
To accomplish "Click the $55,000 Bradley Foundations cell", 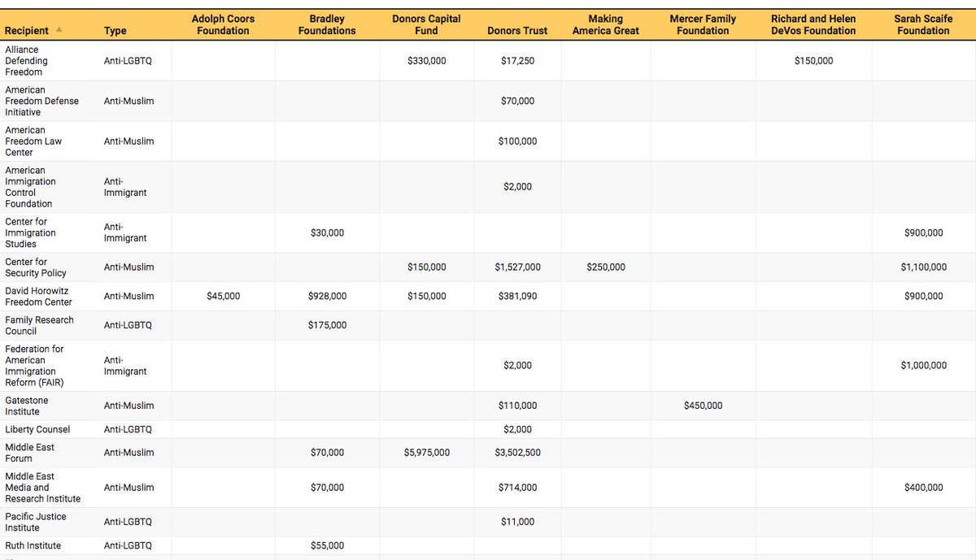I will [327, 545].
